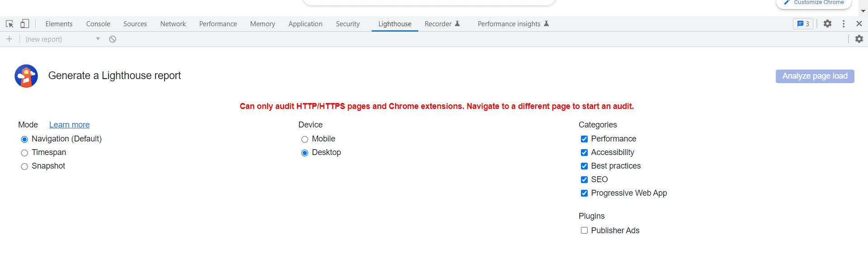The height and width of the screenshot is (254, 868).
Task: Select Timespan mode
Action: point(24,153)
